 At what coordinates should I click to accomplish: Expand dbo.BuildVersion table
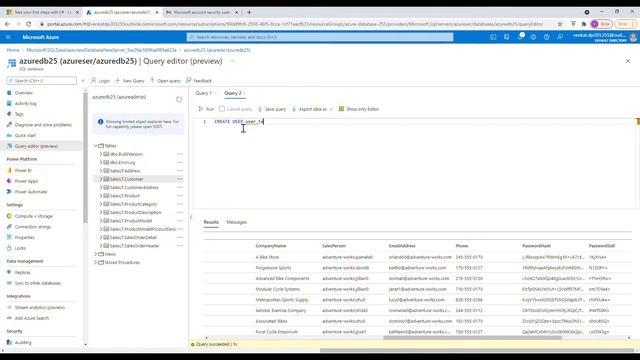[101, 154]
